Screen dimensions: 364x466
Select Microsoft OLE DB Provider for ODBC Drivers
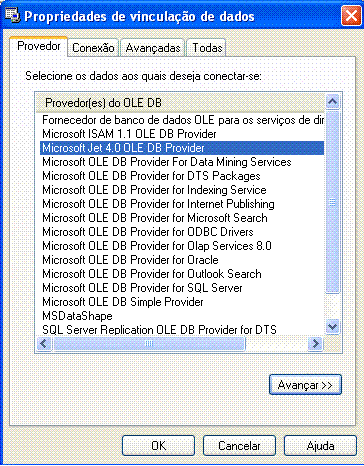click(x=182, y=232)
